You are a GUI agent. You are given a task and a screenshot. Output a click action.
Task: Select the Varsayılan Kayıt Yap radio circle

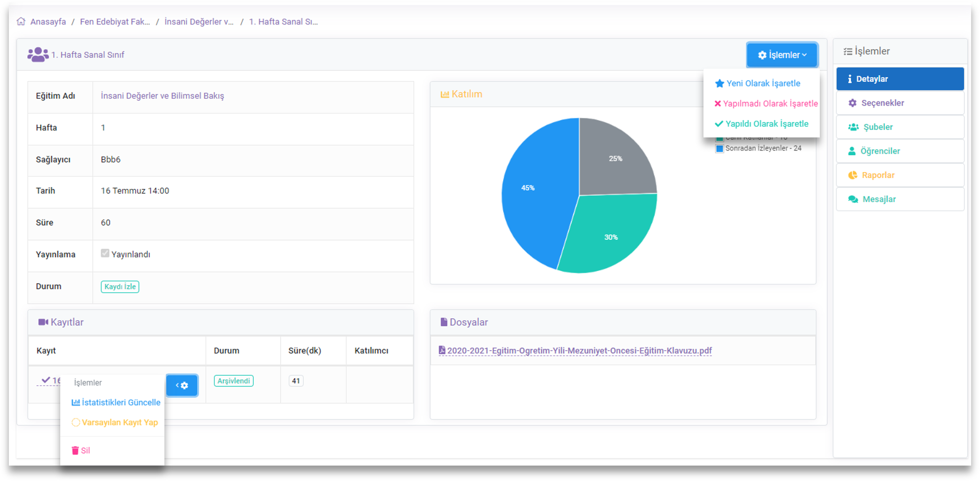click(x=76, y=423)
